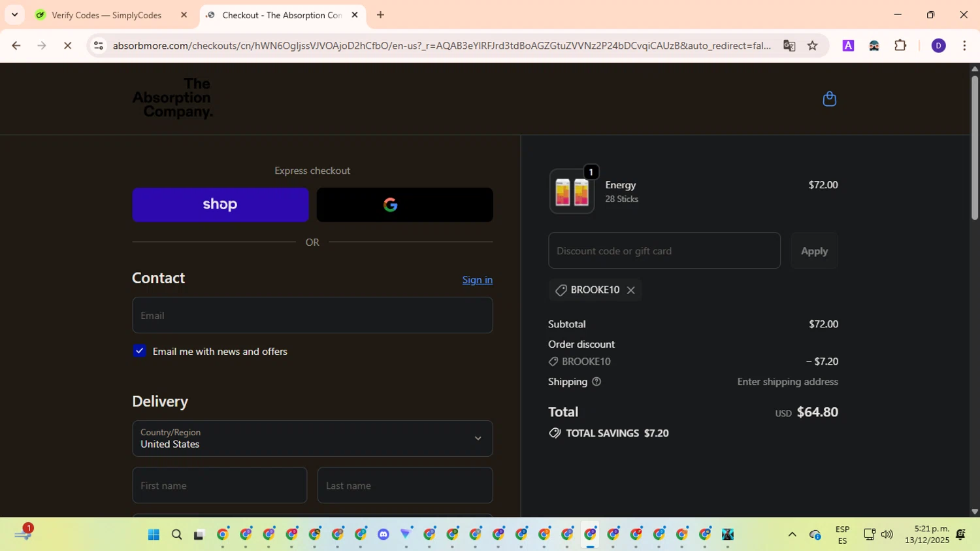
Task: Focus the First name field
Action: click(220, 486)
